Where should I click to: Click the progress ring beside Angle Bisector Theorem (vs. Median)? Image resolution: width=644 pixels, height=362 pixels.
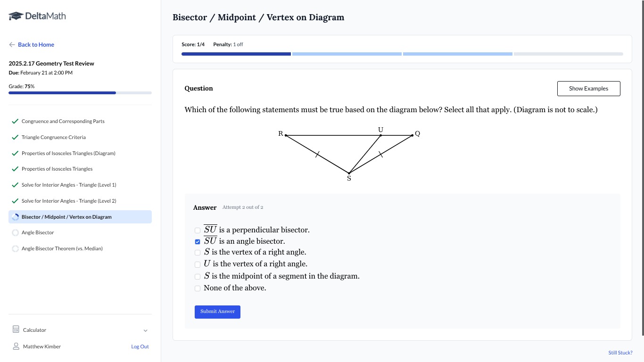pos(15,248)
